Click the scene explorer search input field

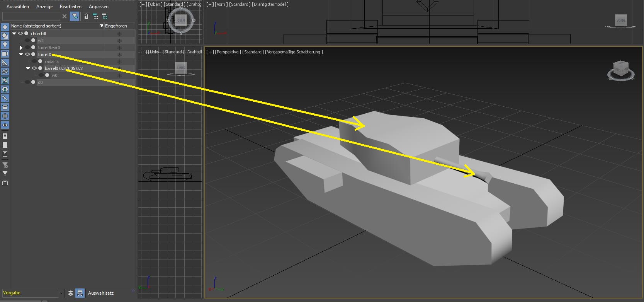coord(31,16)
